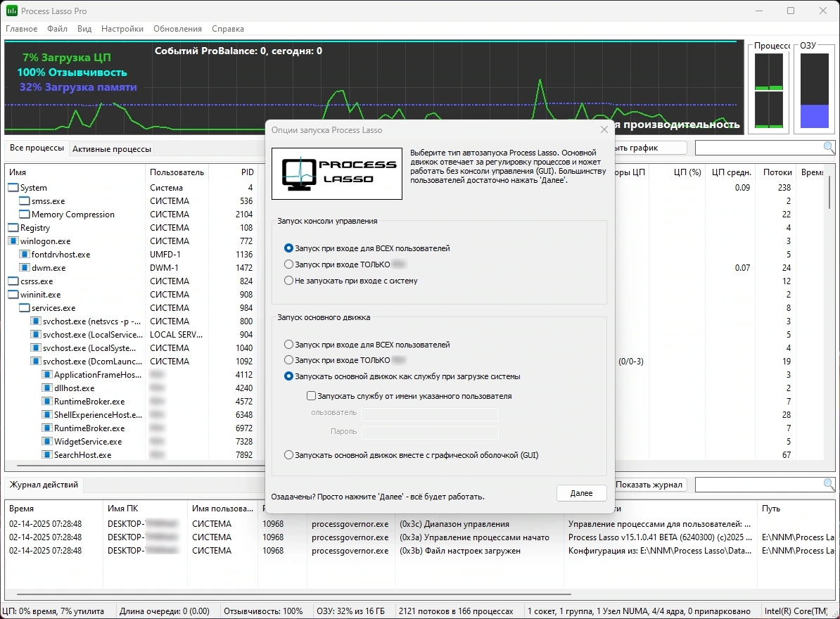The height and width of the screenshot is (619, 840).
Task: Click the processor usage meter gauge
Action: coord(769,91)
